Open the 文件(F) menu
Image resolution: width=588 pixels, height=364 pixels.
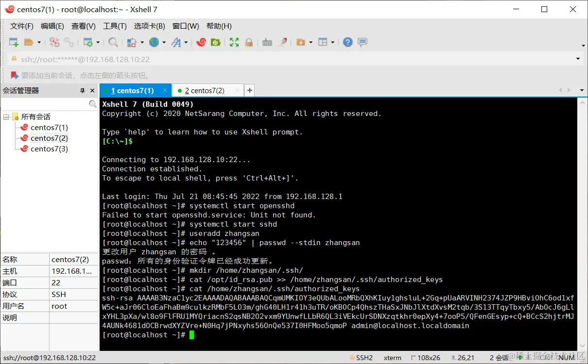pyautogui.click(x=22, y=26)
